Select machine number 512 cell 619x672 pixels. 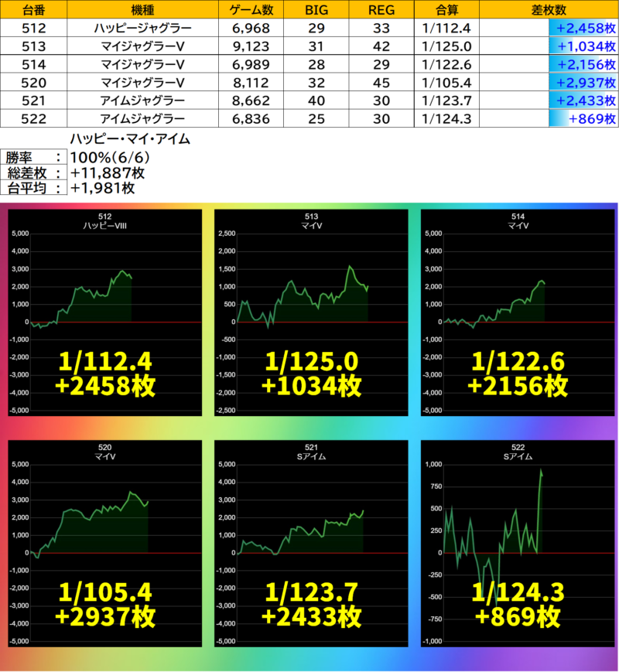point(33,28)
